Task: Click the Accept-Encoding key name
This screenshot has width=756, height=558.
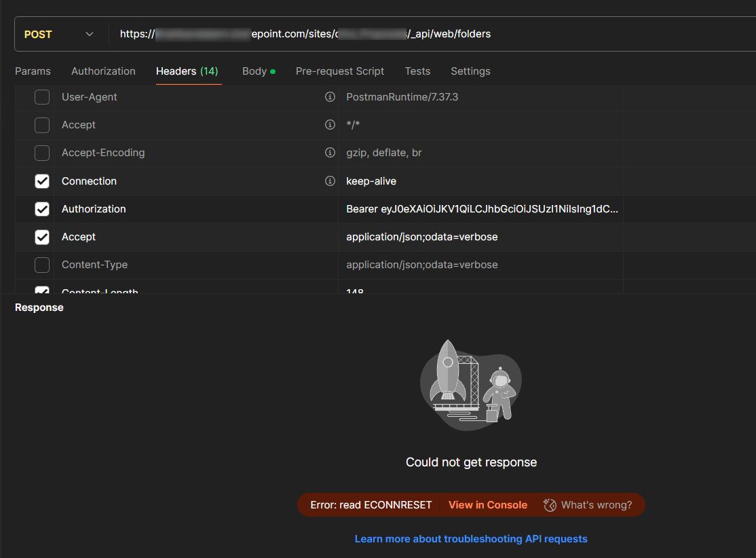Action: tap(103, 153)
